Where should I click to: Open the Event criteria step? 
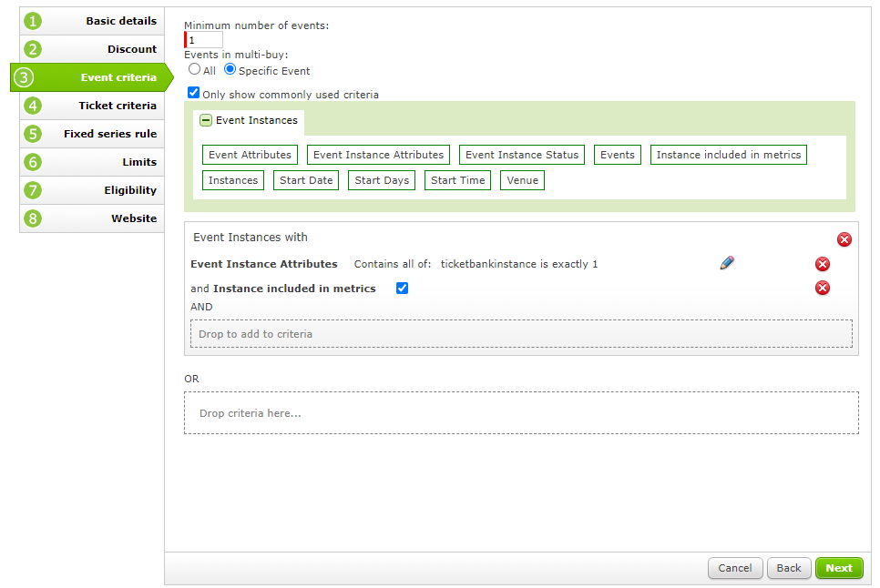pos(92,77)
